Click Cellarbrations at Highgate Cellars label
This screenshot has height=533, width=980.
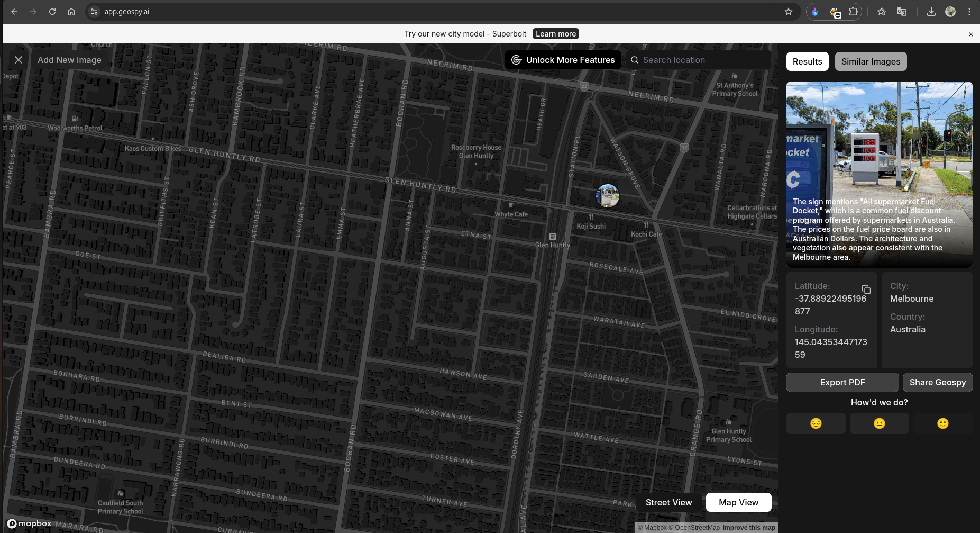coord(752,212)
